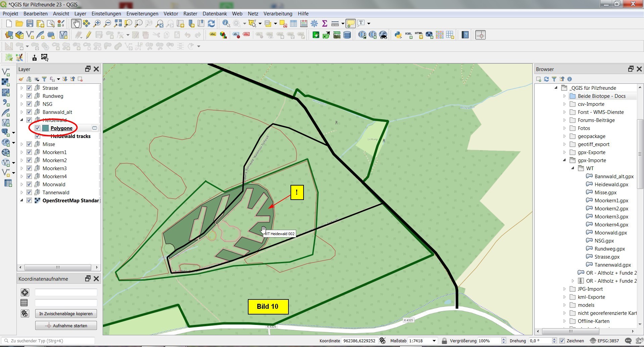Open the Help contents book icon

tap(465, 35)
